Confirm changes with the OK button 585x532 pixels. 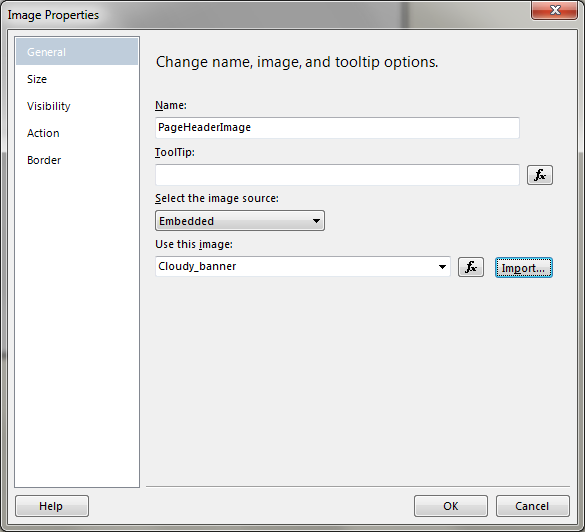pyautogui.click(x=450, y=506)
